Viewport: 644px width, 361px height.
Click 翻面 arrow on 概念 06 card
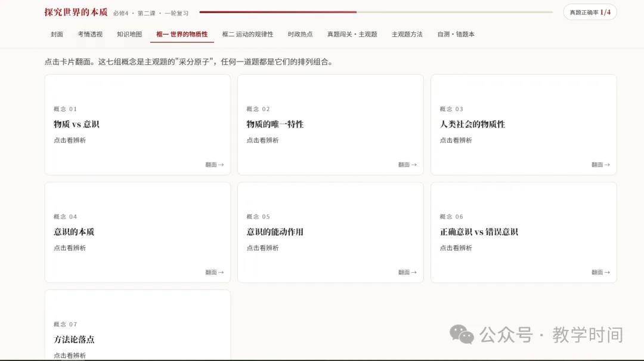click(600, 272)
